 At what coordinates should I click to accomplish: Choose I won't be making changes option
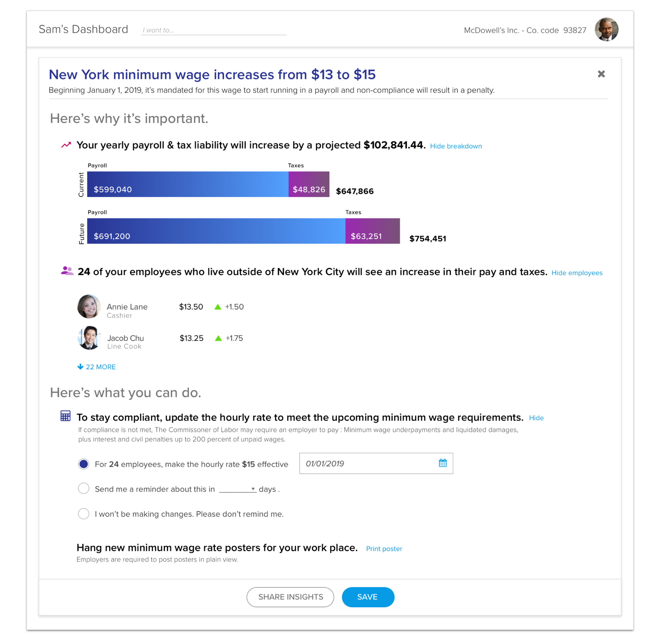tap(84, 513)
